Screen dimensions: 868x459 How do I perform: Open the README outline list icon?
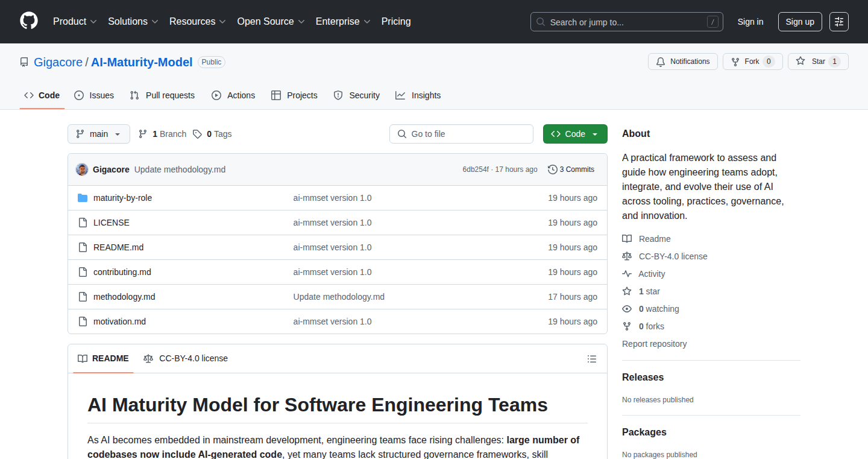click(592, 359)
